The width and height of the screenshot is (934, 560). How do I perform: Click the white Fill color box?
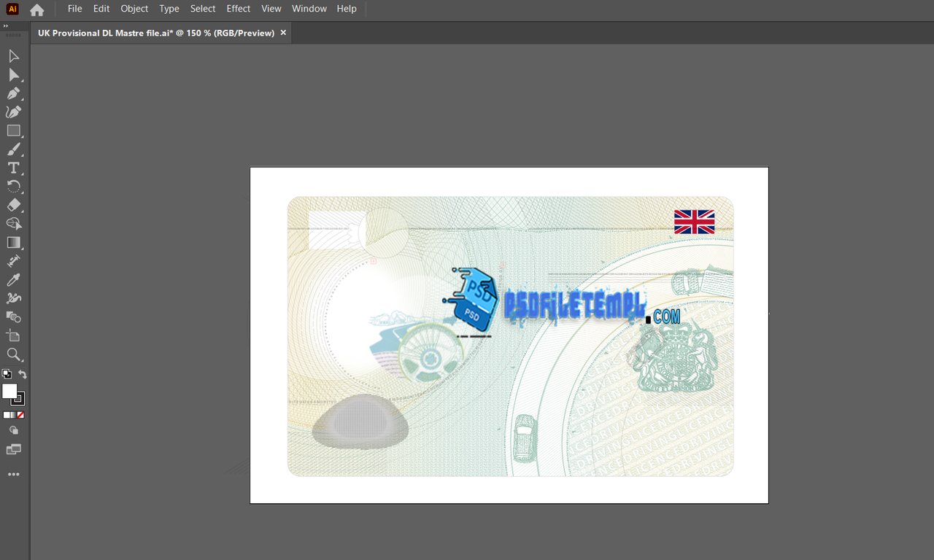pyautogui.click(x=9, y=391)
